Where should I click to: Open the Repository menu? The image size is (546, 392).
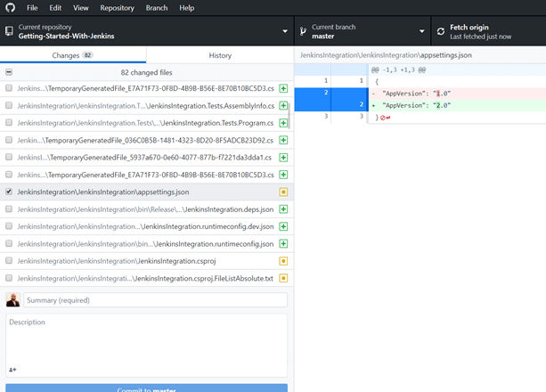point(117,8)
